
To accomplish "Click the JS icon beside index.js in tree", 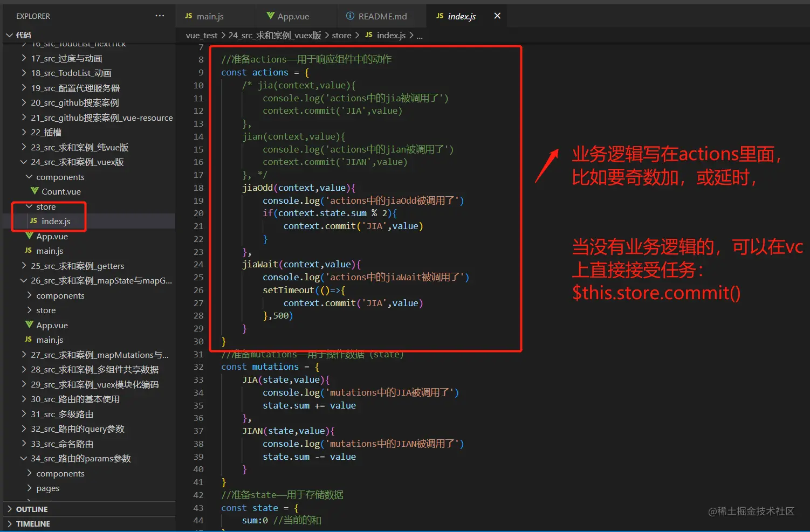I will pyautogui.click(x=34, y=221).
